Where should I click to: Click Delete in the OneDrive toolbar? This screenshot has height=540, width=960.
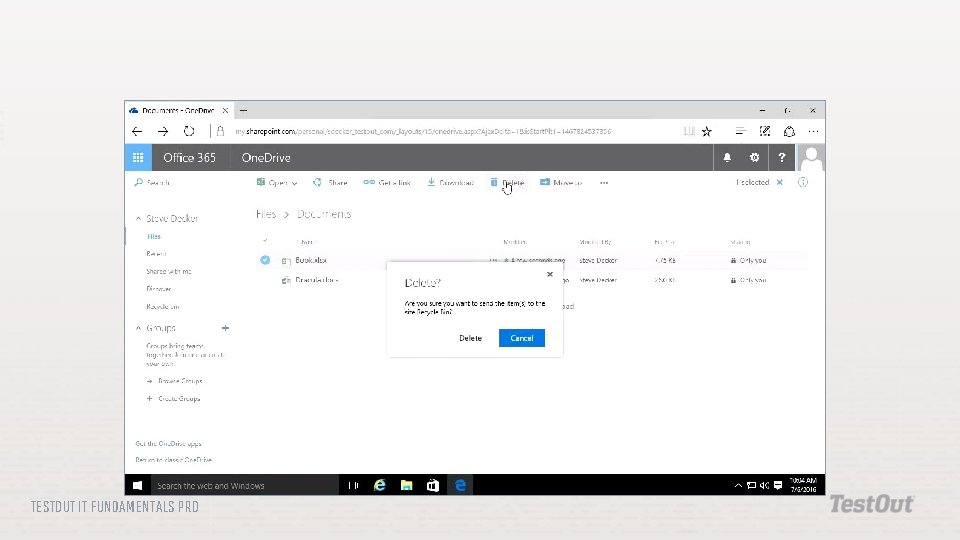(508, 182)
